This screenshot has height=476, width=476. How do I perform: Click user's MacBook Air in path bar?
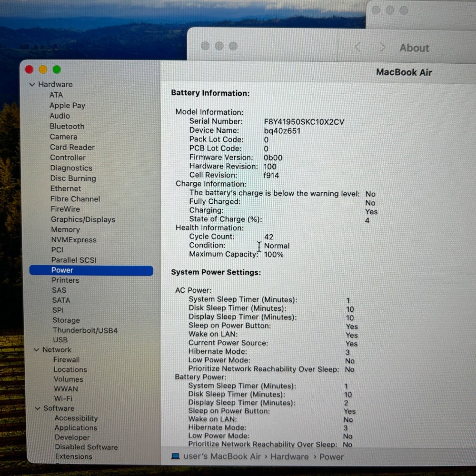click(222, 456)
